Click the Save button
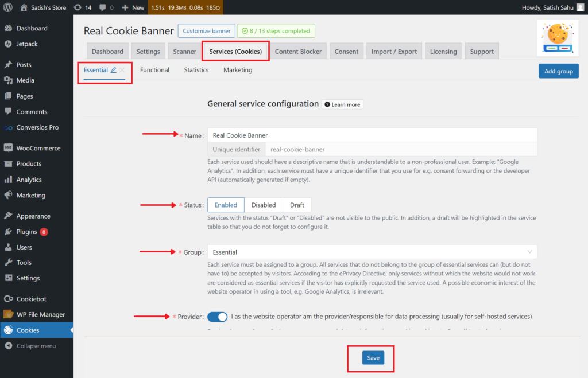Screen dimensions: 588x378 pos(373,358)
